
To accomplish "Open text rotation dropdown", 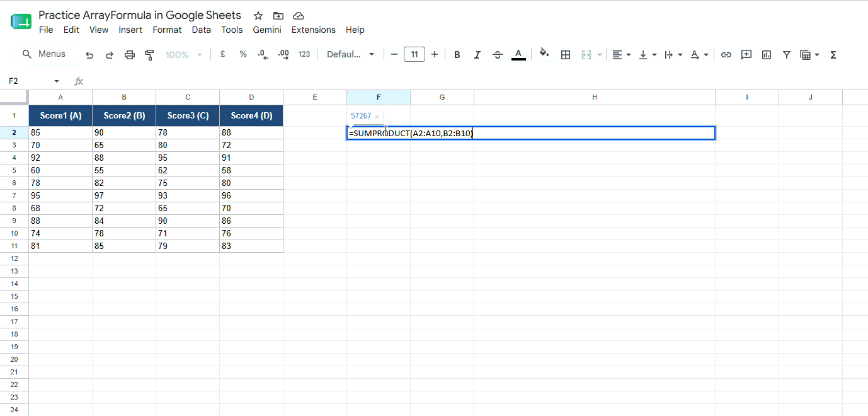I will 699,55.
